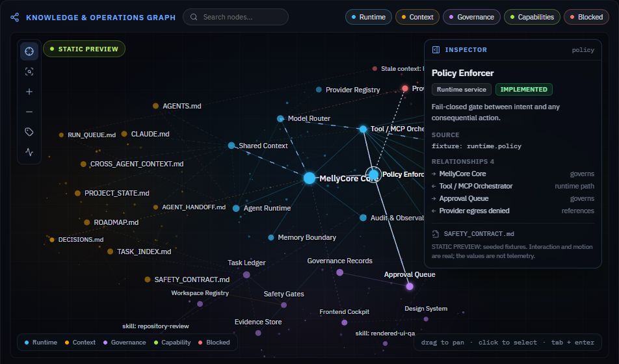Viewport: 619px width, 364px height.
Task: Select the Stale context blocked node
Action: pyautogui.click(x=375, y=69)
